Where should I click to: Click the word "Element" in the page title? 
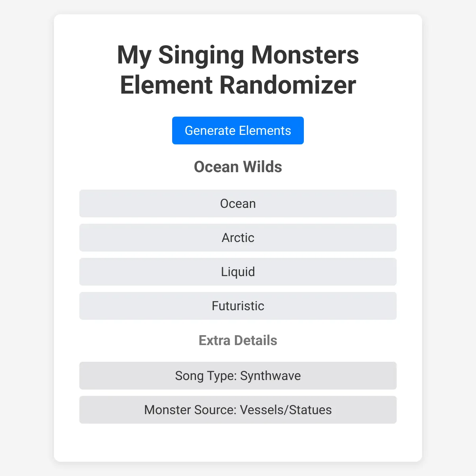pyautogui.click(x=167, y=85)
